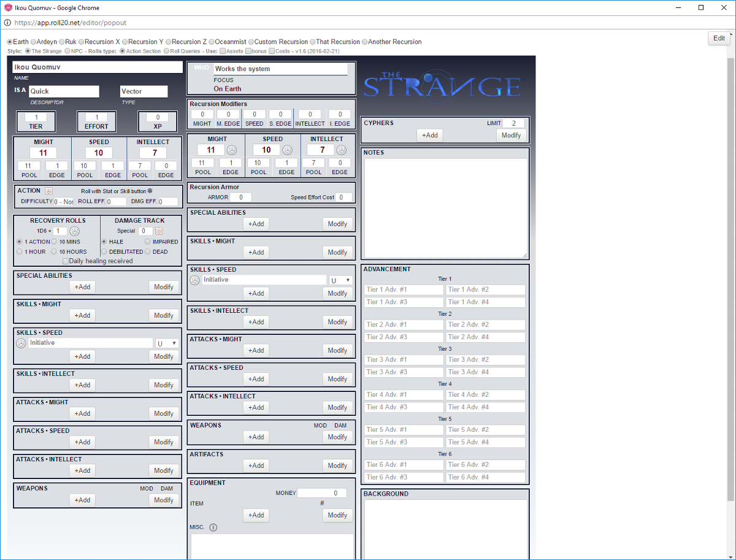Click the Damage Track Special roll icon
Viewport: 736px width, 560px height.
coord(159,231)
